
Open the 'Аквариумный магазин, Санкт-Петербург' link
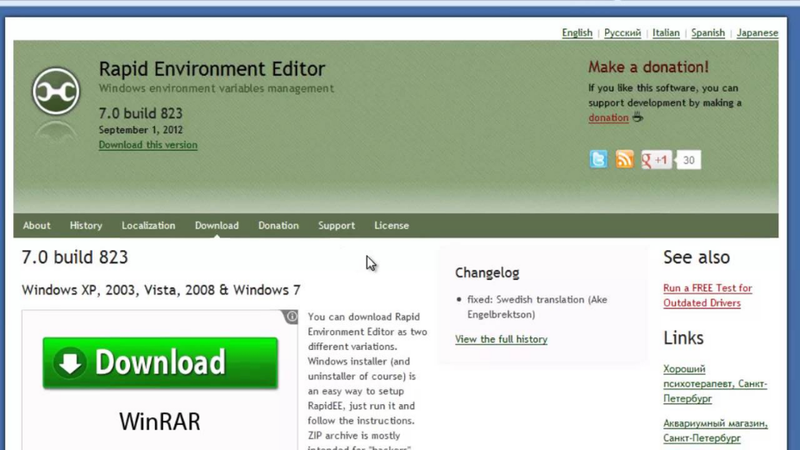pos(715,431)
